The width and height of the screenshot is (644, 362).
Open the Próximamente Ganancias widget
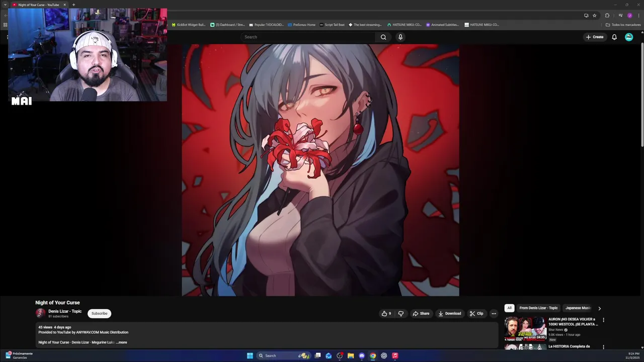pyautogui.click(x=19, y=355)
